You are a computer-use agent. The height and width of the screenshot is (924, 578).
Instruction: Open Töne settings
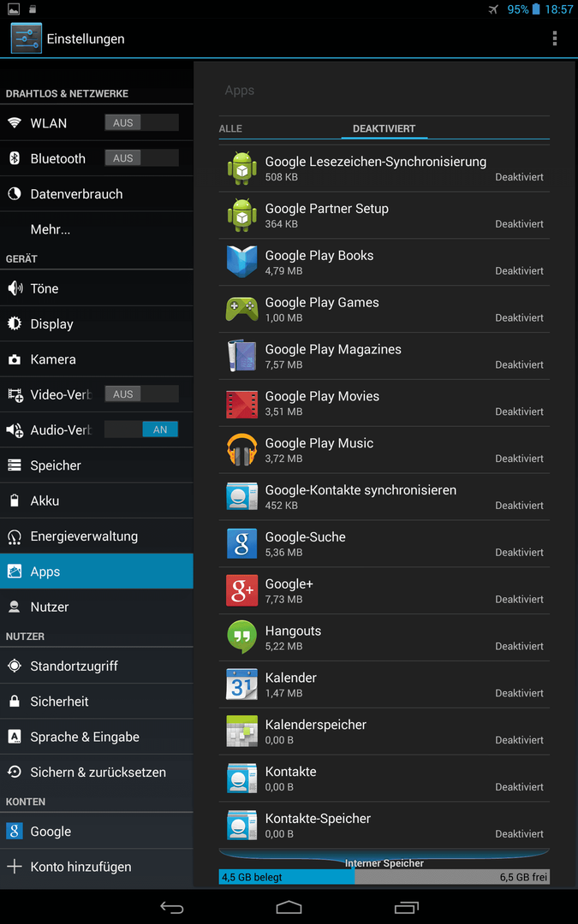click(x=97, y=288)
